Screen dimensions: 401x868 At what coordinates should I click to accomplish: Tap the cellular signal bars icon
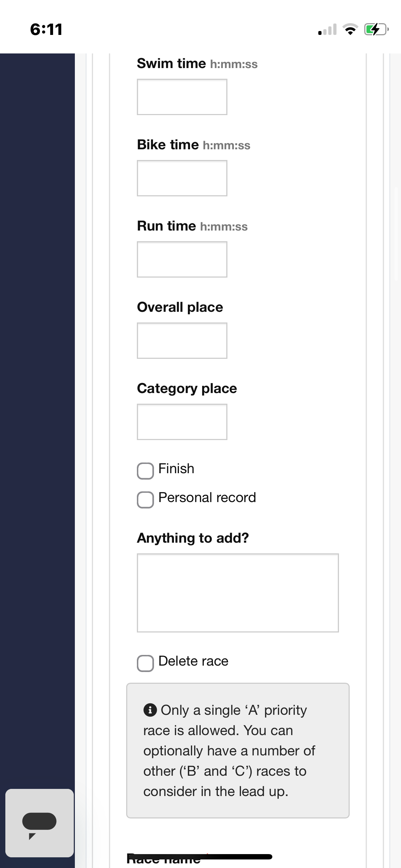pos(327,29)
